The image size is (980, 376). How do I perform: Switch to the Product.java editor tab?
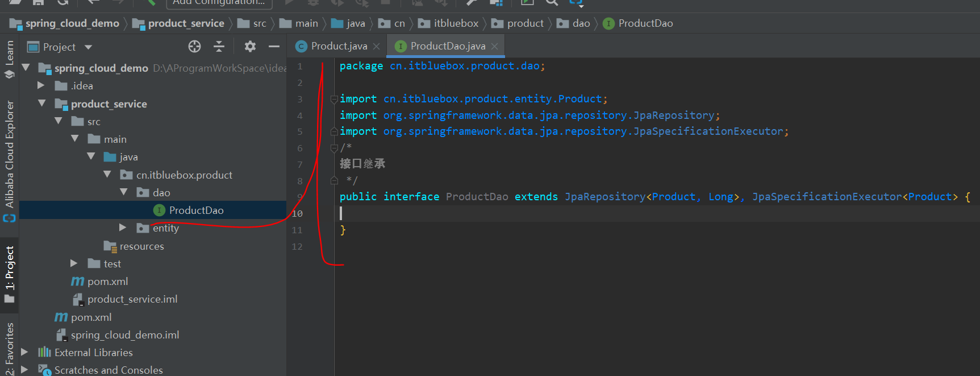(x=339, y=46)
